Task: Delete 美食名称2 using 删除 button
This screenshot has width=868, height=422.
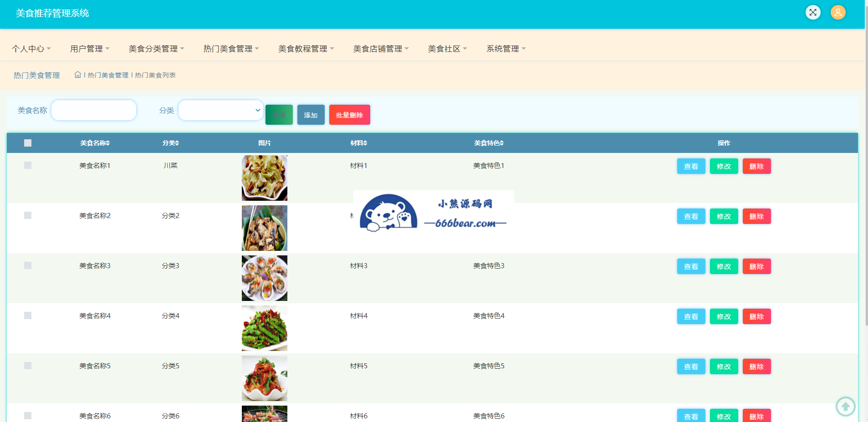Action: click(x=757, y=216)
